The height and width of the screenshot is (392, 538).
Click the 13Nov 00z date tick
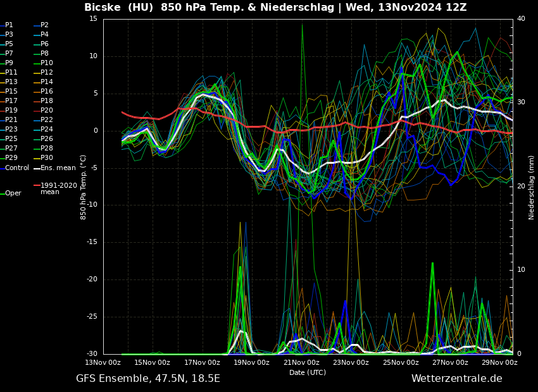pos(103,363)
